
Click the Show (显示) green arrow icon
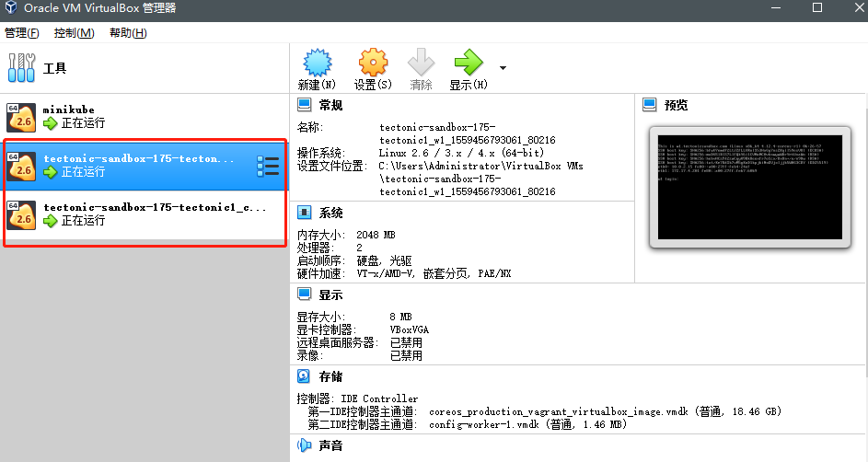click(x=469, y=62)
